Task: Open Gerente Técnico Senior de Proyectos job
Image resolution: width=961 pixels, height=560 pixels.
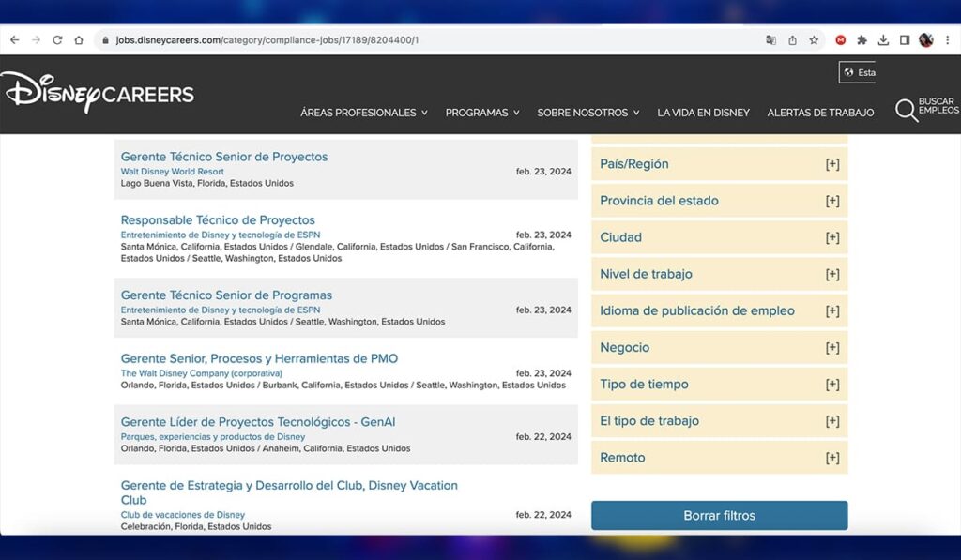Action: point(223,157)
